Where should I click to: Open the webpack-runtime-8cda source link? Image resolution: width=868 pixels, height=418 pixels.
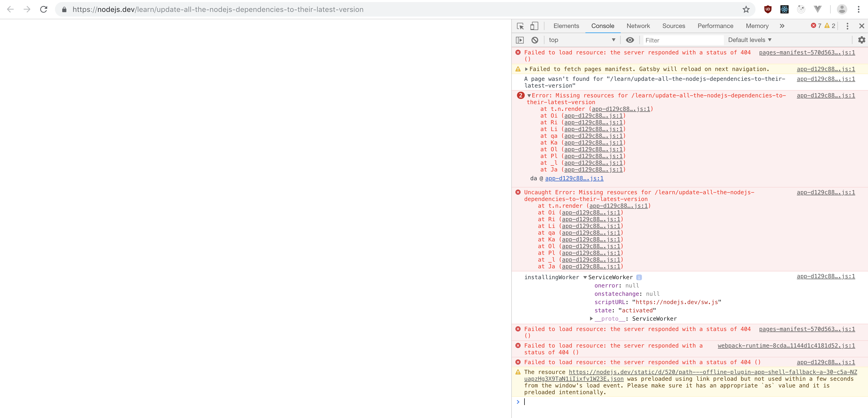tap(786, 346)
